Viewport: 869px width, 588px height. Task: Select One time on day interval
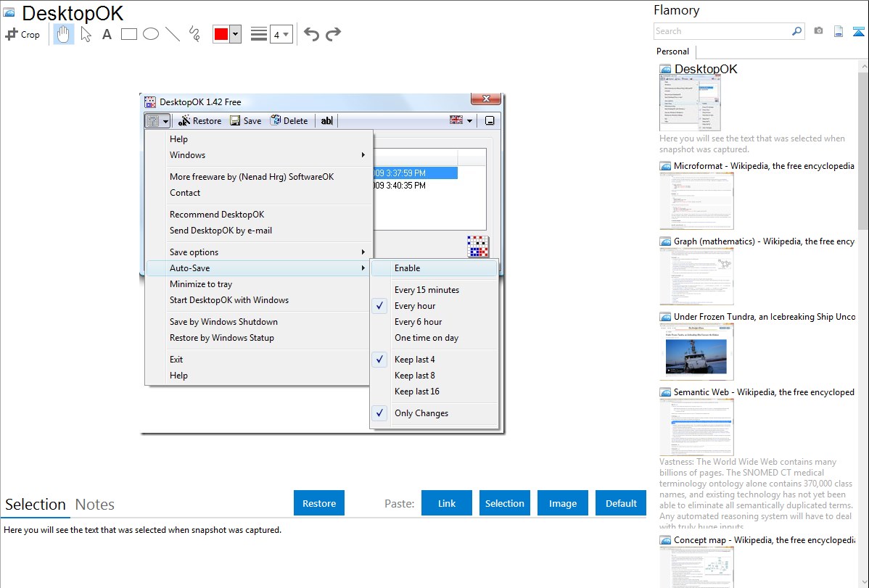(434, 338)
